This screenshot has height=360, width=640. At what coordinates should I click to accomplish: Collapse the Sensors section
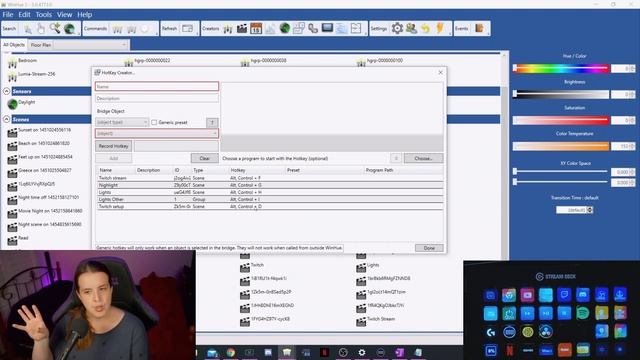click(x=7, y=91)
